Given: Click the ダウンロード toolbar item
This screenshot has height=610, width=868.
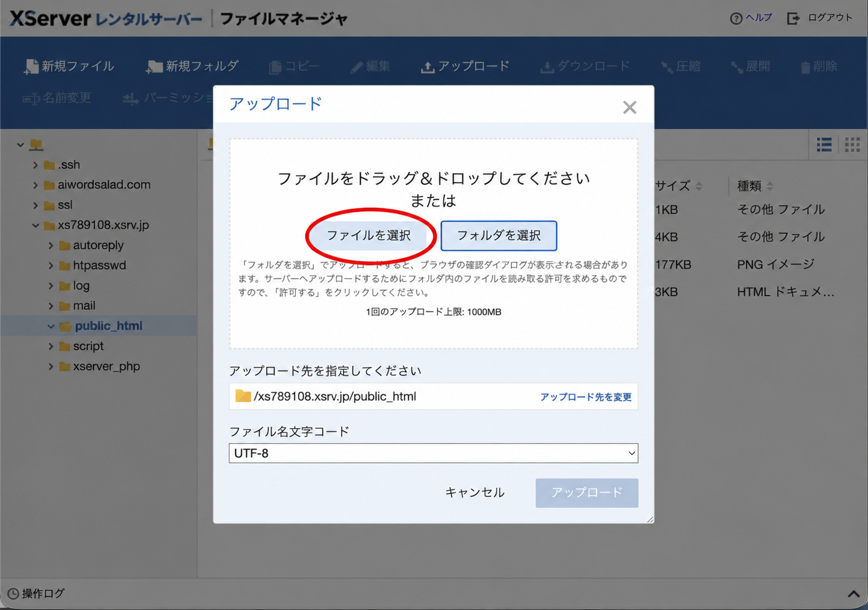Looking at the screenshot, I should [x=585, y=66].
